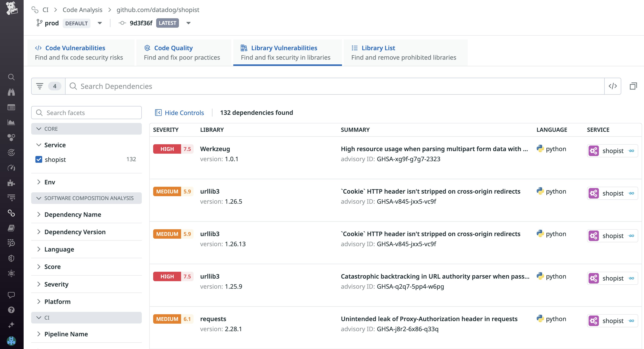Open the Dashboards graph icon
Viewport: 644px width, 349px height.
[11, 122]
